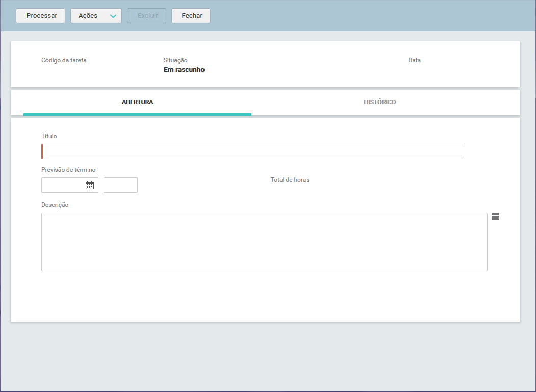Click the Previsão de término label
This screenshot has width=536, height=392.
click(x=68, y=170)
